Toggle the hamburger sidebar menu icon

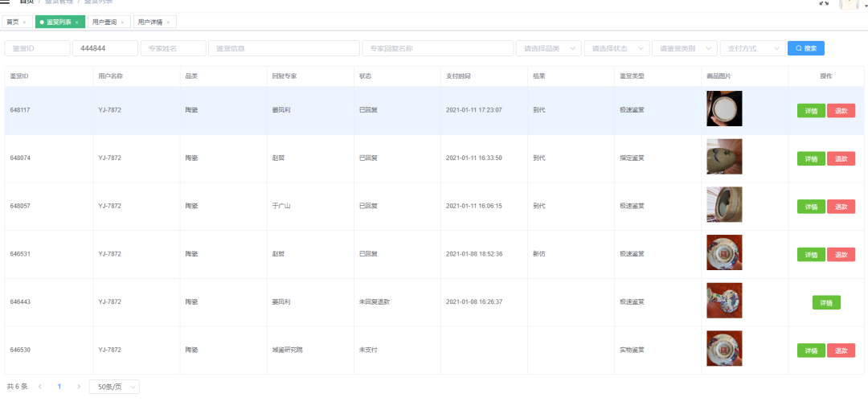pos(5,2)
